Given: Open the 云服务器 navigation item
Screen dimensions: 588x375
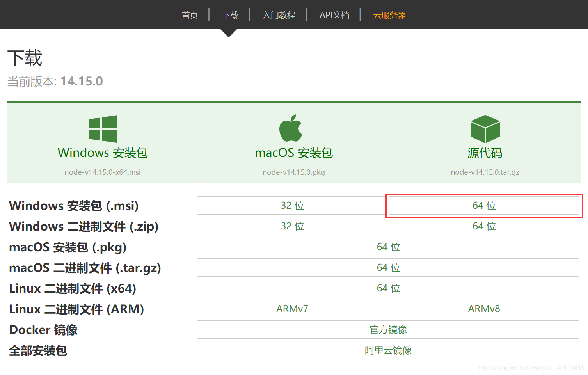Looking at the screenshot, I should 389,15.
